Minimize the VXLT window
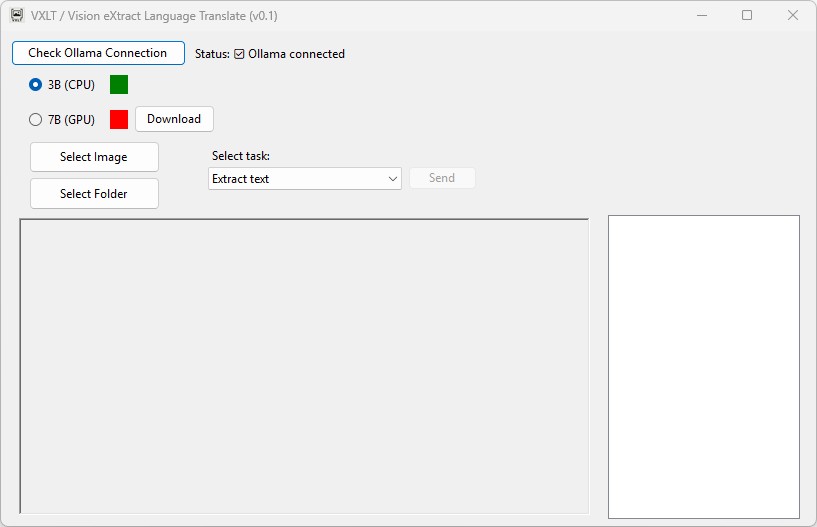This screenshot has height=527, width=817. coord(701,15)
